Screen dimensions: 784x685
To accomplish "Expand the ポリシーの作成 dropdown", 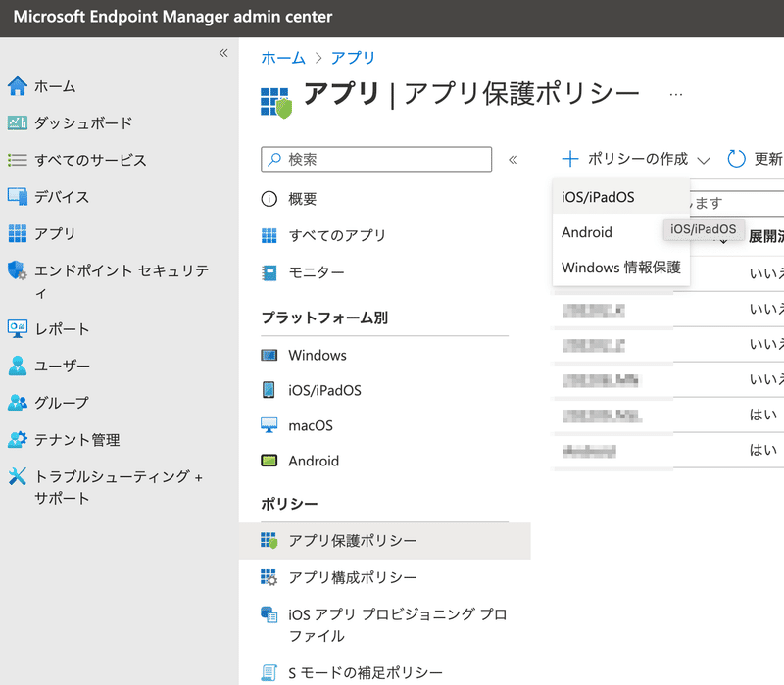I will point(635,159).
